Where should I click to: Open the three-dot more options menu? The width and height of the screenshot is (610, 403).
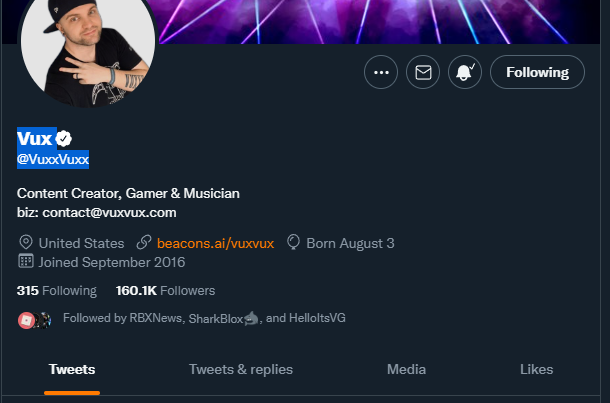pos(381,72)
